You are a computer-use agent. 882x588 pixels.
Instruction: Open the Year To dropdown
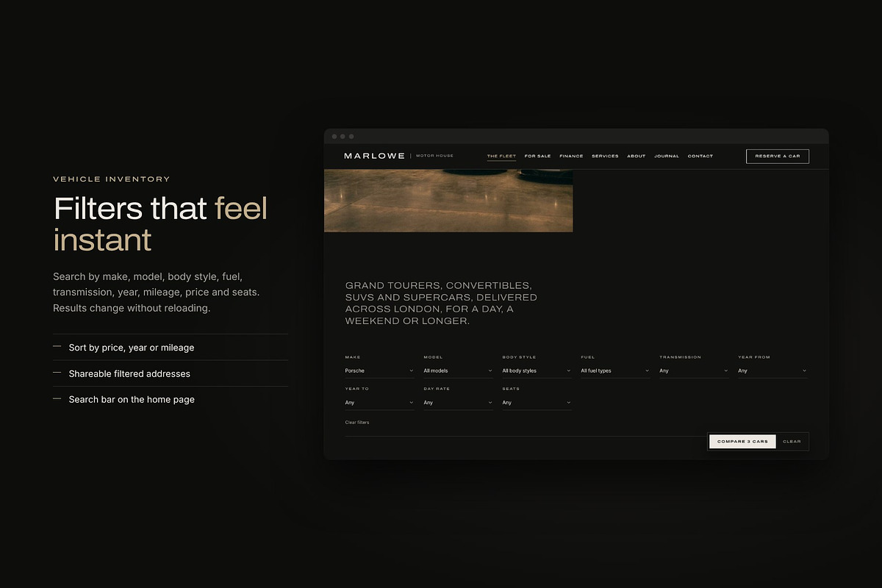point(380,403)
